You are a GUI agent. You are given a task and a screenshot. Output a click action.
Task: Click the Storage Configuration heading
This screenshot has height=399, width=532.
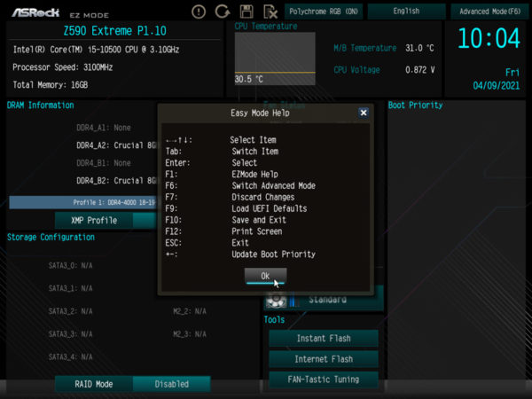pos(51,237)
